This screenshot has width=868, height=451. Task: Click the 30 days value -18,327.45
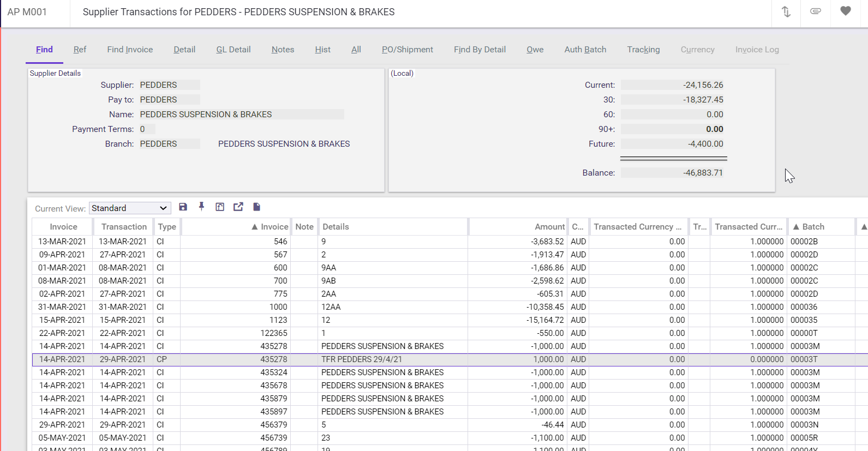click(x=673, y=100)
